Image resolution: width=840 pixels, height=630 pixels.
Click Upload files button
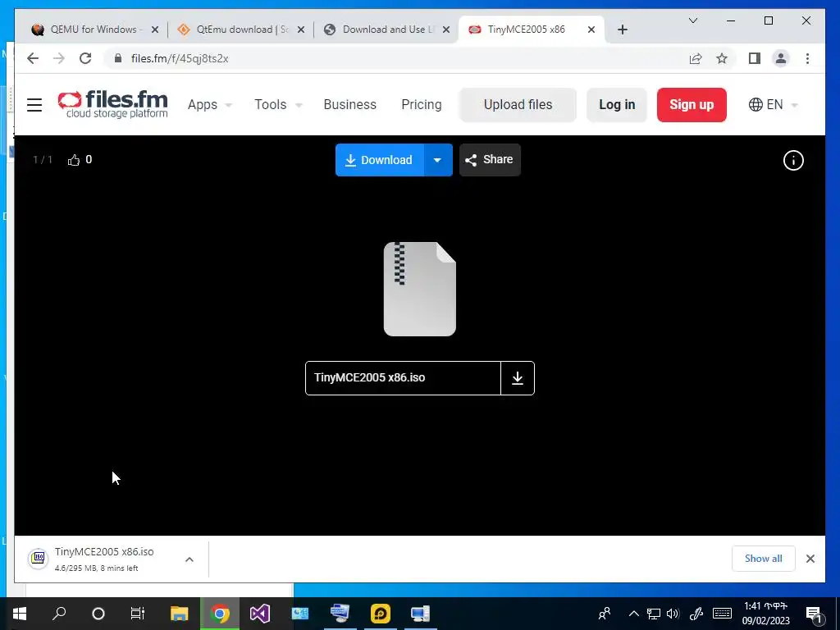(518, 104)
